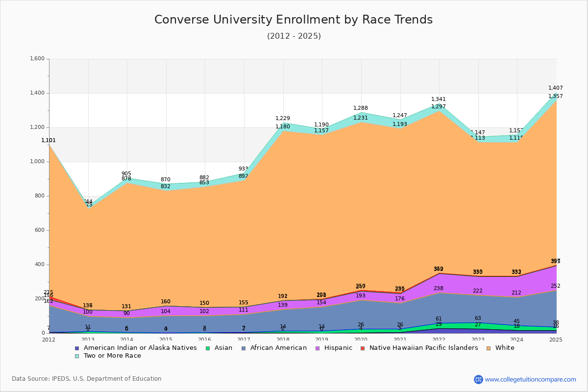This screenshot has width=588, height=392.
Task: Click the 2017 x-axis label
Action: [244, 340]
